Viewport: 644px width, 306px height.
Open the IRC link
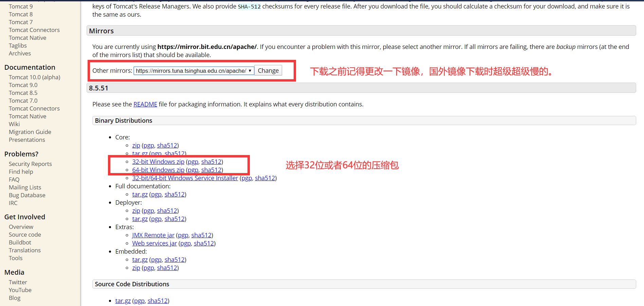(x=13, y=203)
